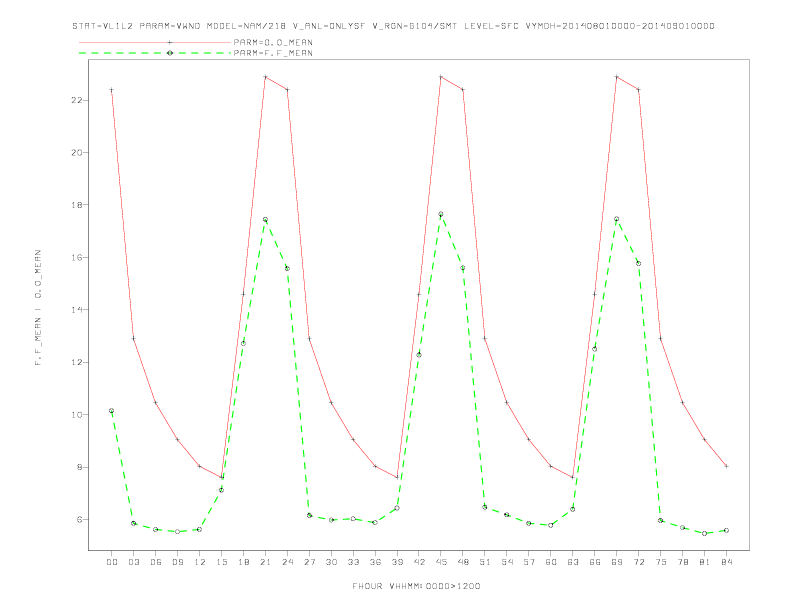This screenshot has width=792, height=612.
Task: Pick the green F.F_MEAN circle marker at hour 81
Action: [705, 533]
